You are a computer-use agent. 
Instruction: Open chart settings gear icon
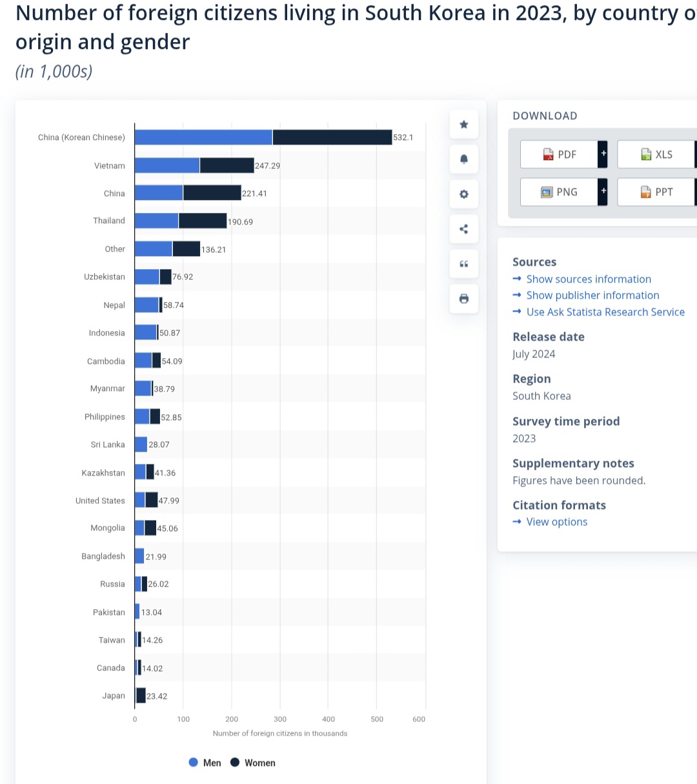click(x=463, y=194)
